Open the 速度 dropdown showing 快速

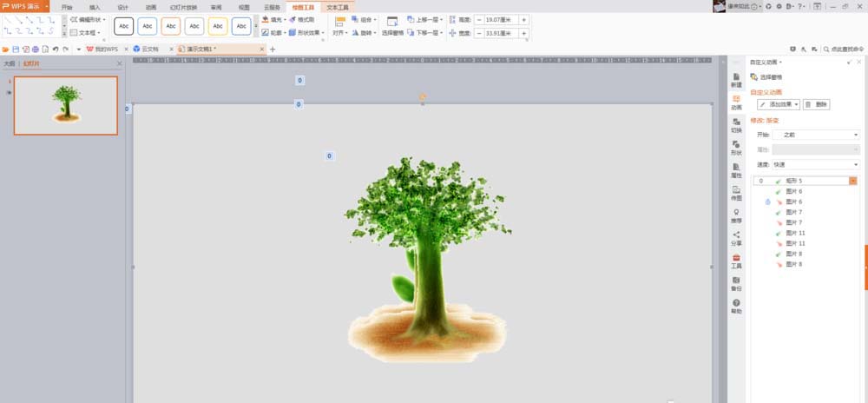coord(816,164)
